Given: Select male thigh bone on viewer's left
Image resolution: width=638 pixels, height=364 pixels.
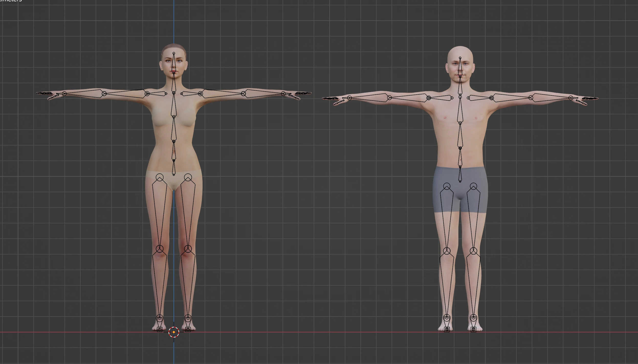Looking at the screenshot, I should click(x=447, y=219).
